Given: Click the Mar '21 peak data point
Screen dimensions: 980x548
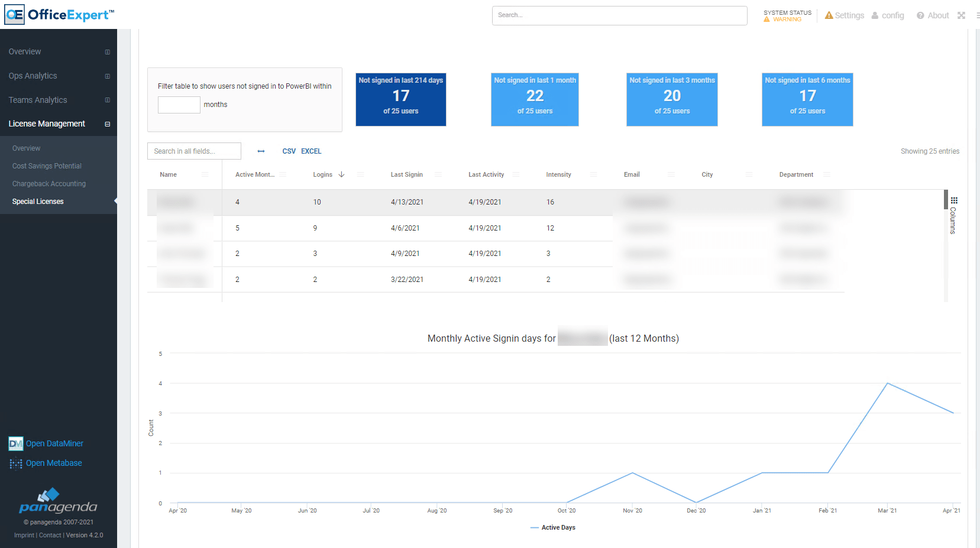Looking at the screenshot, I should pyautogui.click(x=888, y=384).
